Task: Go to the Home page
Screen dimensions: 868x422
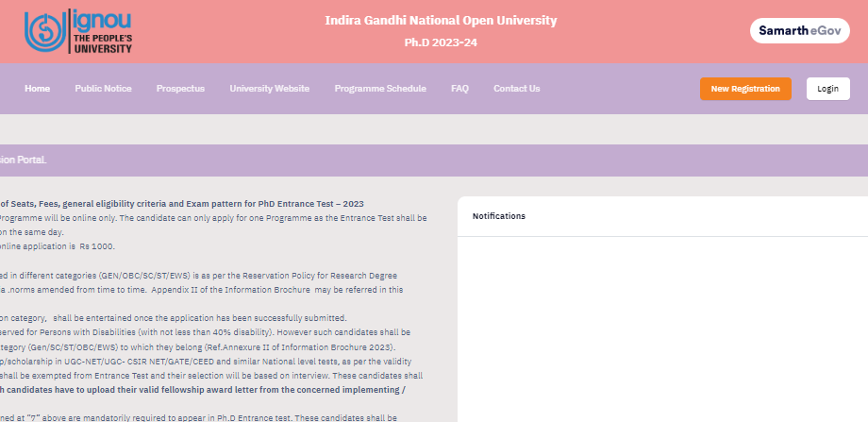Action: [37, 89]
